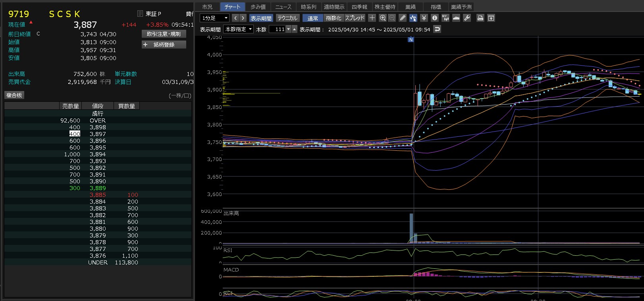Viewport: 644px width, 301px height.
Task: Click the 銘柄登録 button
Action: [x=164, y=45]
